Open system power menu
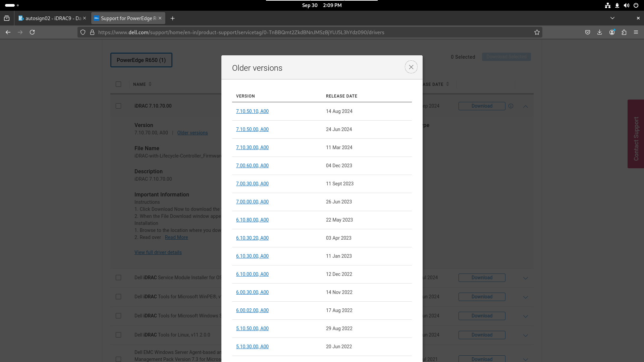Viewport: 644px width, 362px height. pos(636,5)
